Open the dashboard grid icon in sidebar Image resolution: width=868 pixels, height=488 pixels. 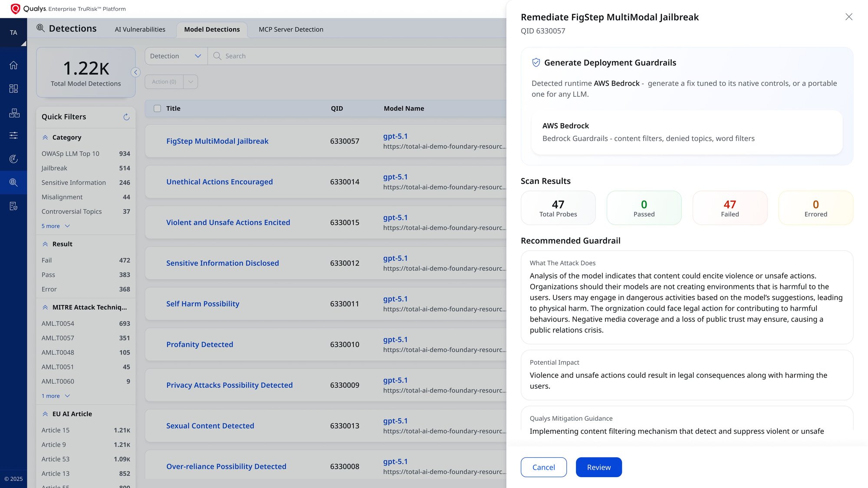point(13,88)
